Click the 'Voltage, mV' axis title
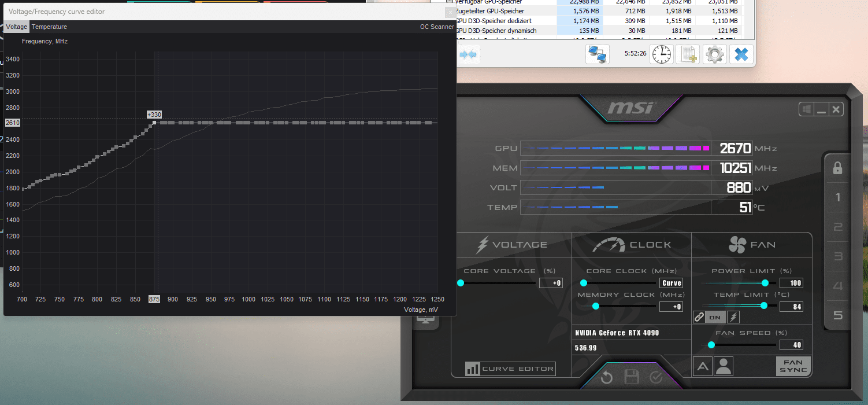This screenshot has height=405, width=868. 421,310
